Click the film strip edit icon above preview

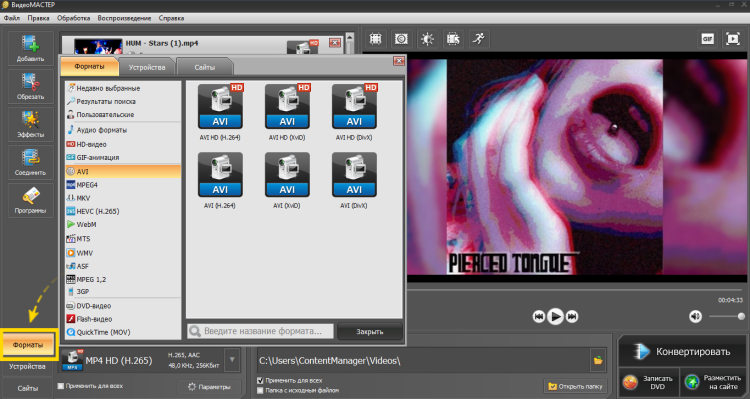(453, 39)
